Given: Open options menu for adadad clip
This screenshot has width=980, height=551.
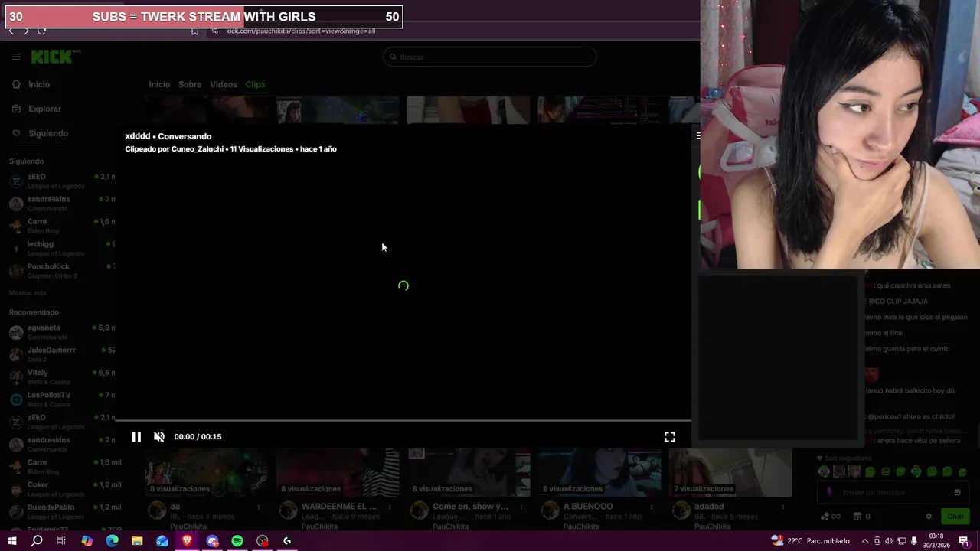Looking at the screenshot, I should click(782, 507).
